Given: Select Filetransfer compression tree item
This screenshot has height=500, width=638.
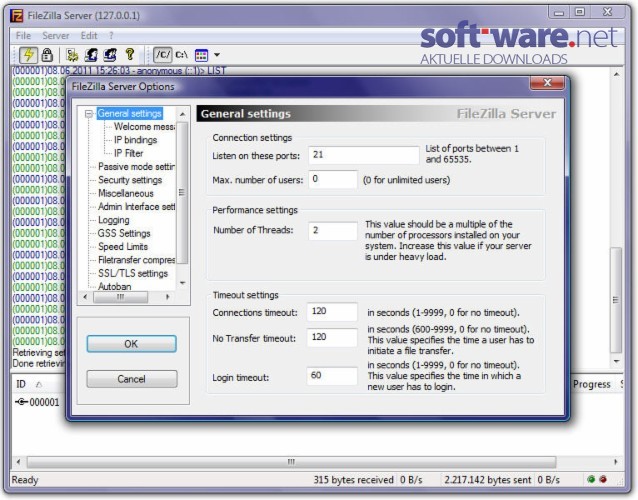Looking at the screenshot, I should pos(136,260).
